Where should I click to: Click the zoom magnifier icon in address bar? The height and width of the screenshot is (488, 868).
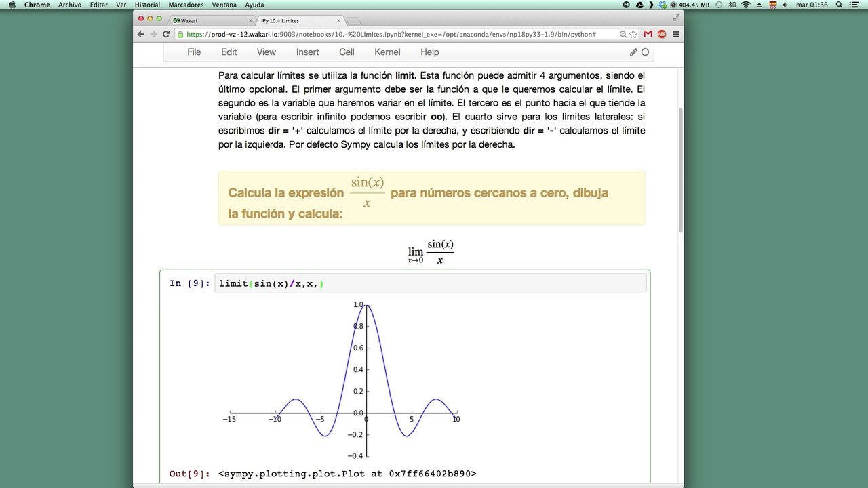(x=622, y=34)
